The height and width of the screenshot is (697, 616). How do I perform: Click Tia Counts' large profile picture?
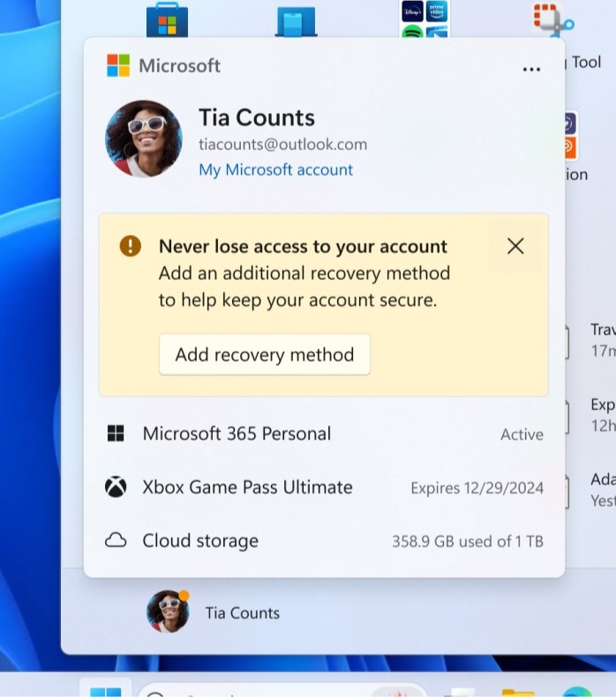(144, 139)
